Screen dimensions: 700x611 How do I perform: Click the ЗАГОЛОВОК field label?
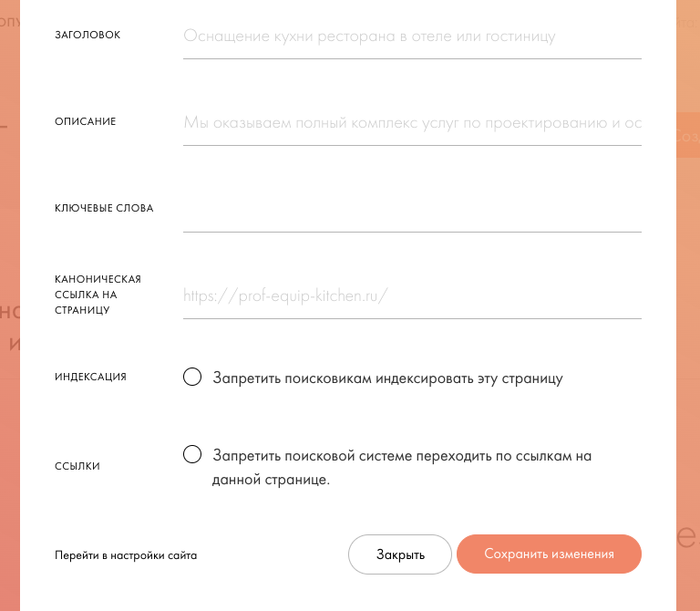(x=87, y=35)
